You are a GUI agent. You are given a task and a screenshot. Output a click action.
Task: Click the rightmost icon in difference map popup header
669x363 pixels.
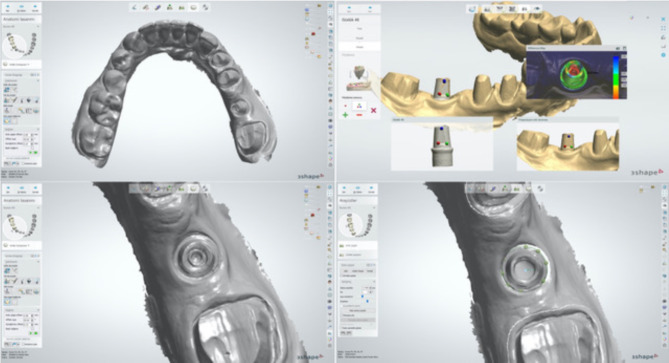pyautogui.click(x=624, y=48)
